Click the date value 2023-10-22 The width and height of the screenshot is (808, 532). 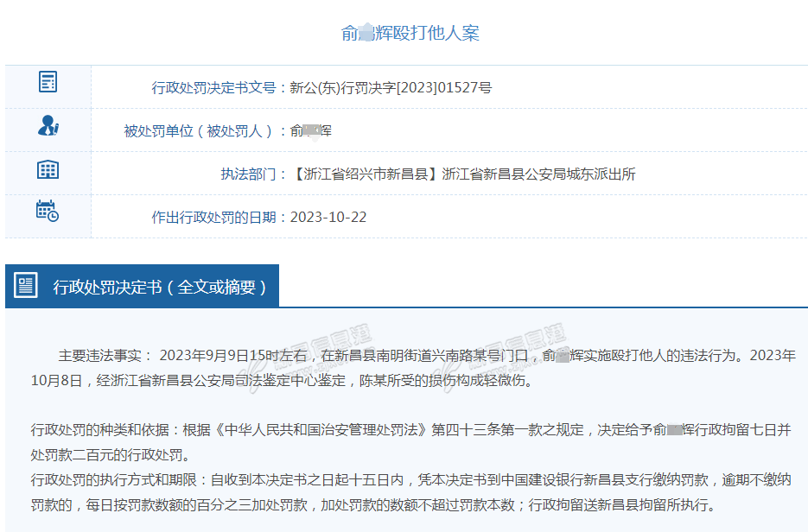pos(328,217)
